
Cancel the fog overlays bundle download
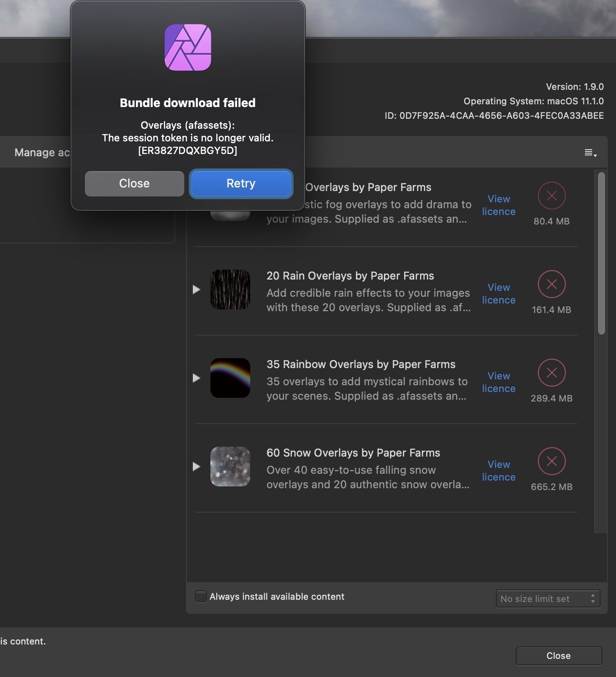pos(551,196)
